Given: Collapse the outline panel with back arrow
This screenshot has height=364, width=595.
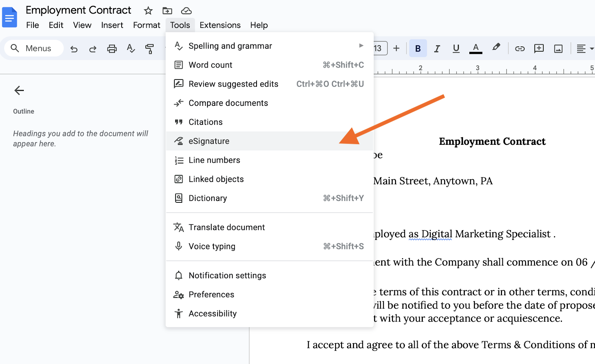Looking at the screenshot, I should (x=19, y=90).
